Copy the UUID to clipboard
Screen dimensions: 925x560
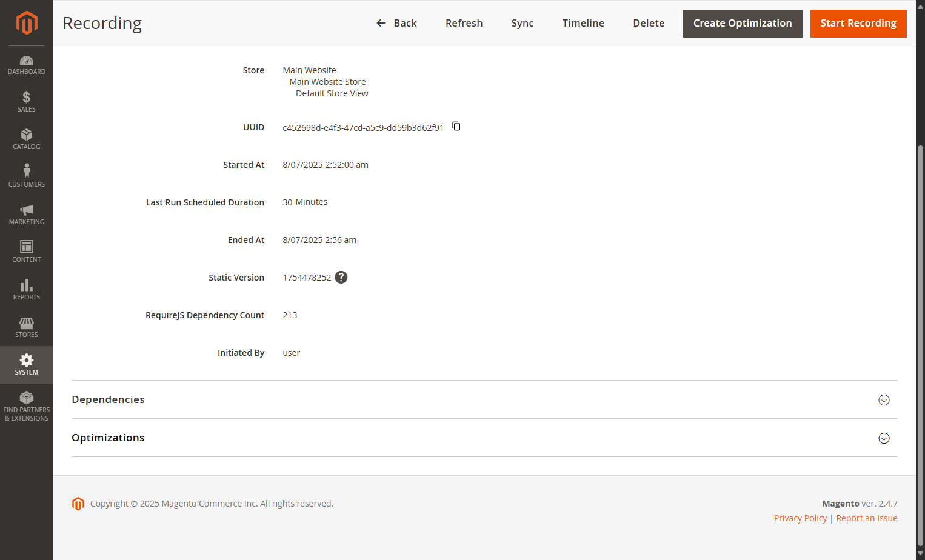coord(456,127)
